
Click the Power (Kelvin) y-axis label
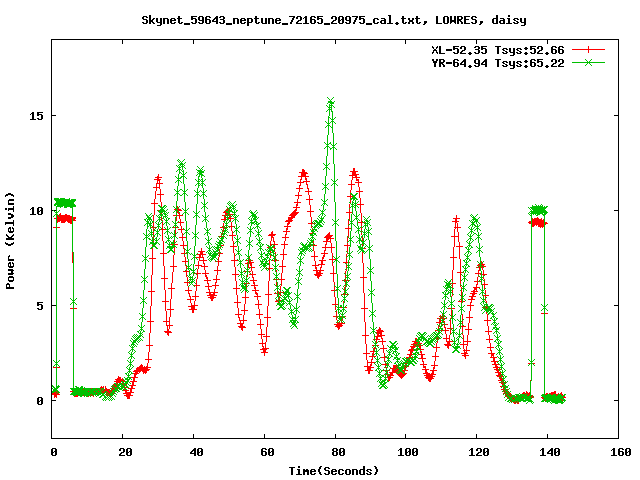click(x=10, y=241)
